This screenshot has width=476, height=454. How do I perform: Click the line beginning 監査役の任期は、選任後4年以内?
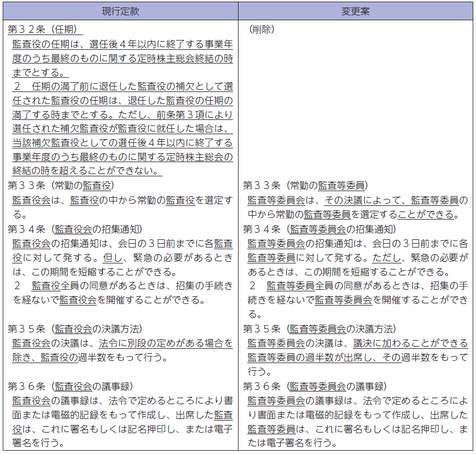point(123,44)
